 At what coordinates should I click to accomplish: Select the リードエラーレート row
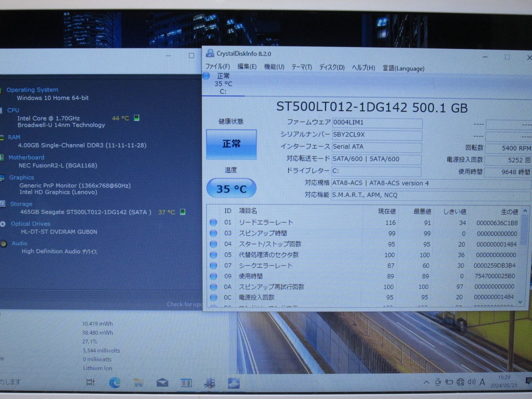(364, 222)
